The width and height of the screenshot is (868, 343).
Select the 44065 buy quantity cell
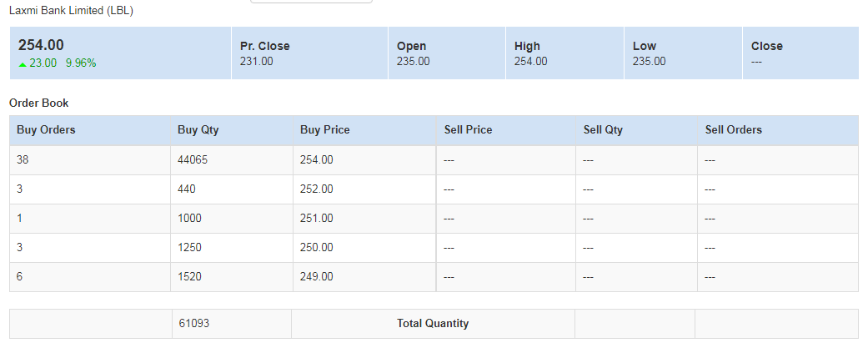click(232, 160)
